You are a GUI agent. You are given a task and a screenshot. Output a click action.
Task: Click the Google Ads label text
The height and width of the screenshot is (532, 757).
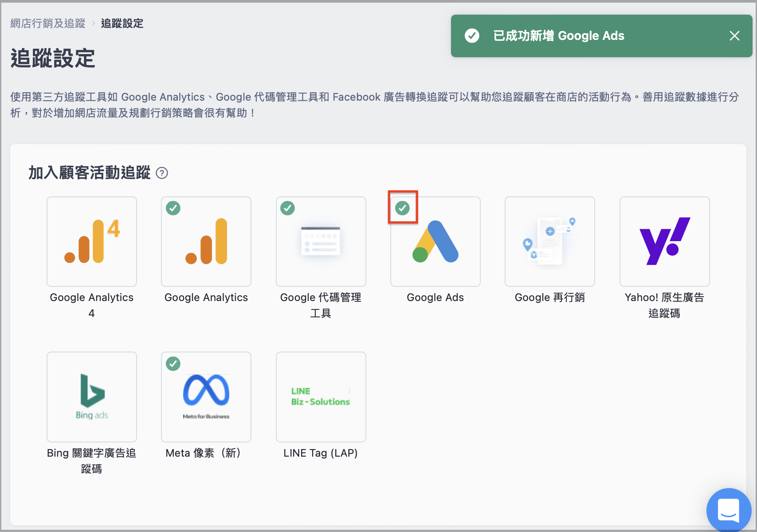pos(435,297)
